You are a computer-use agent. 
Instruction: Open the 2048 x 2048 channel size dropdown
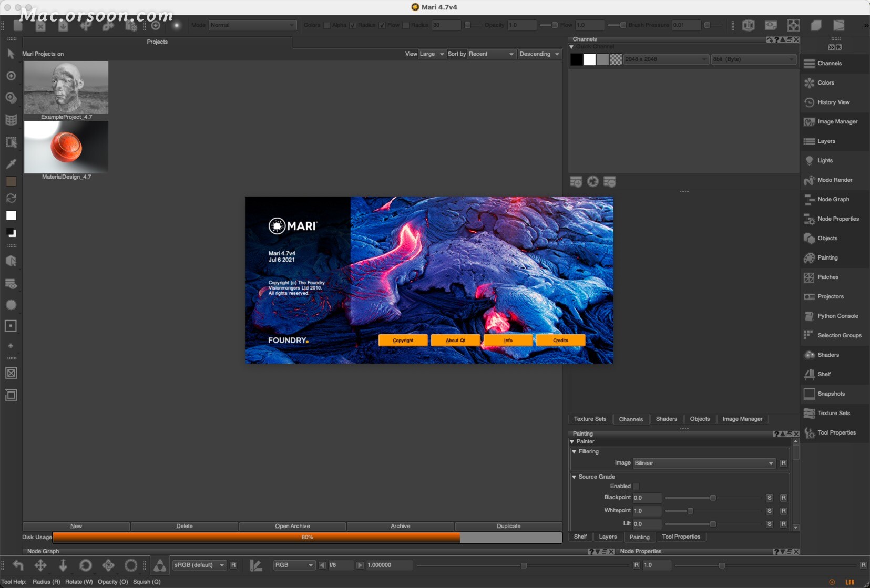666,59
